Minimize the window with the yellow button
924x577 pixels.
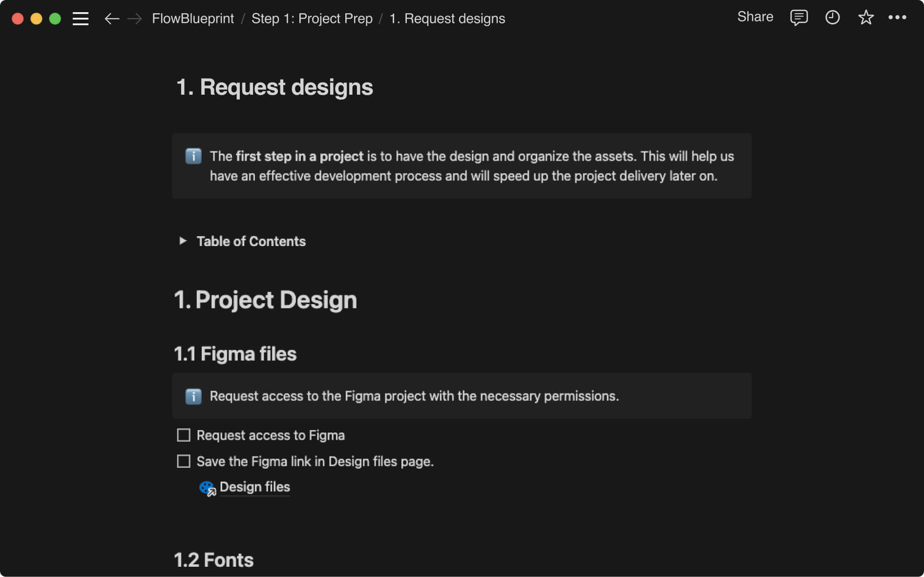point(36,19)
